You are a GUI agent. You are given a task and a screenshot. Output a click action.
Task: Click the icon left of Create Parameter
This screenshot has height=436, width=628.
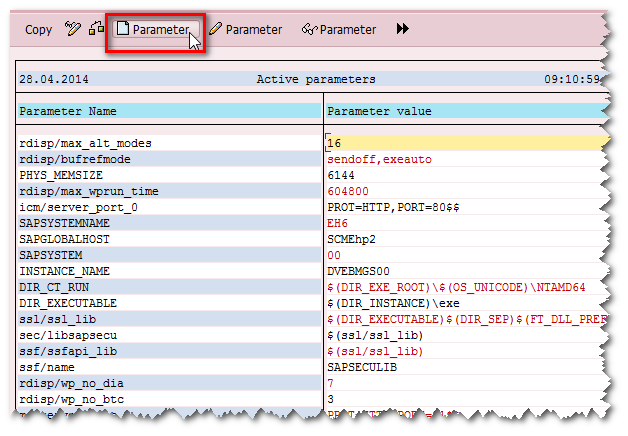click(x=96, y=30)
